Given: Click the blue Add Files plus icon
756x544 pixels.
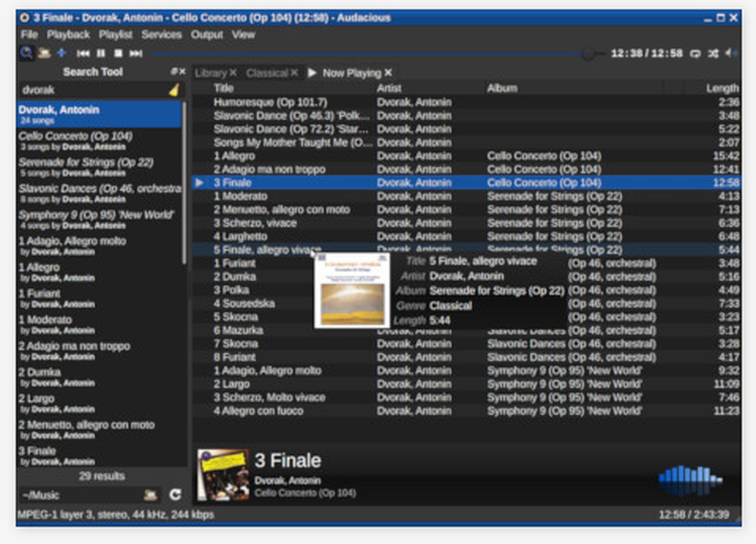Looking at the screenshot, I should (x=62, y=53).
